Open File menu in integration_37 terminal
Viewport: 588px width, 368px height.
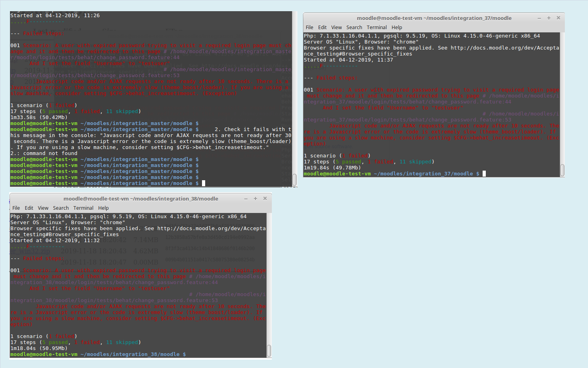tap(309, 28)
